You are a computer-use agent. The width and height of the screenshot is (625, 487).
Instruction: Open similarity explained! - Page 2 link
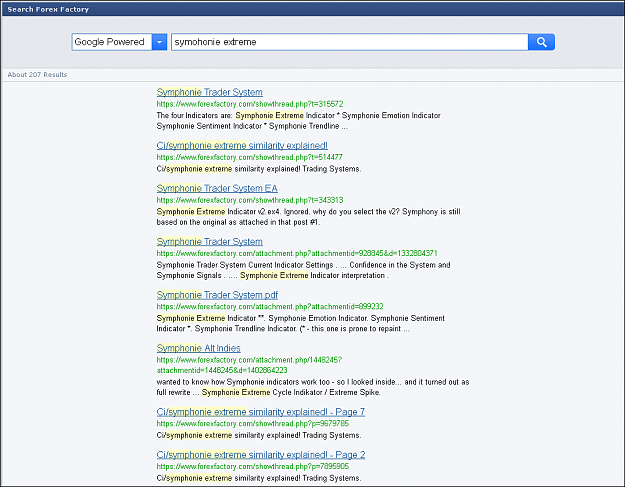[x=260, y=455]
